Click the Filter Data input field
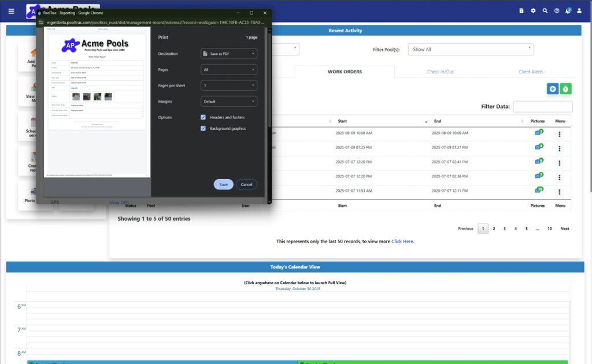The width and height of the screenshot is (592, 364). coord(542,107)
